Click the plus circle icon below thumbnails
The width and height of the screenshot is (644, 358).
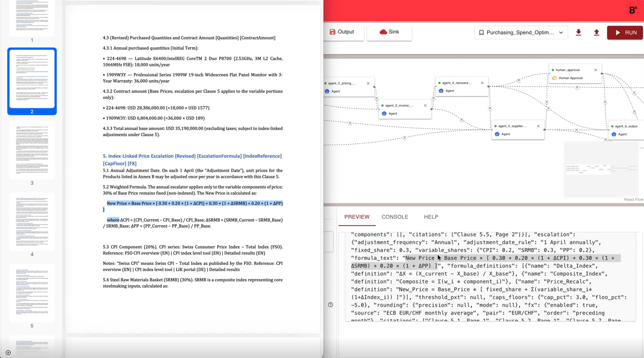tap(8, 352)
